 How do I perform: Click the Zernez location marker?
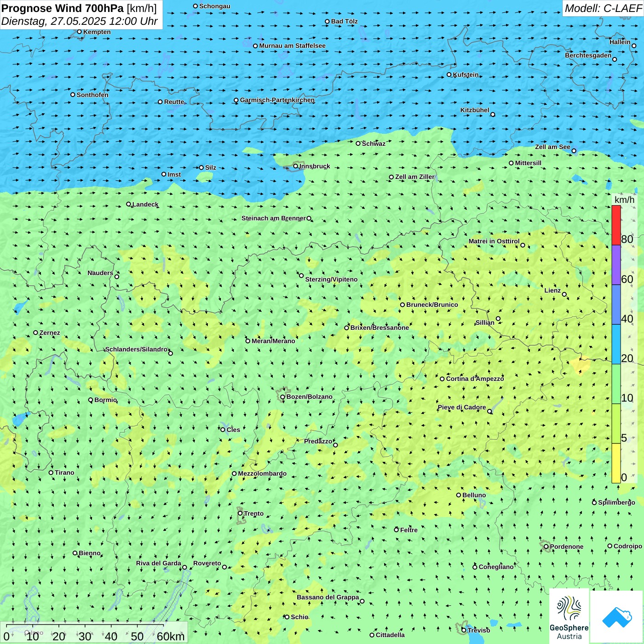pyautogui.click(x=35, y=333)
